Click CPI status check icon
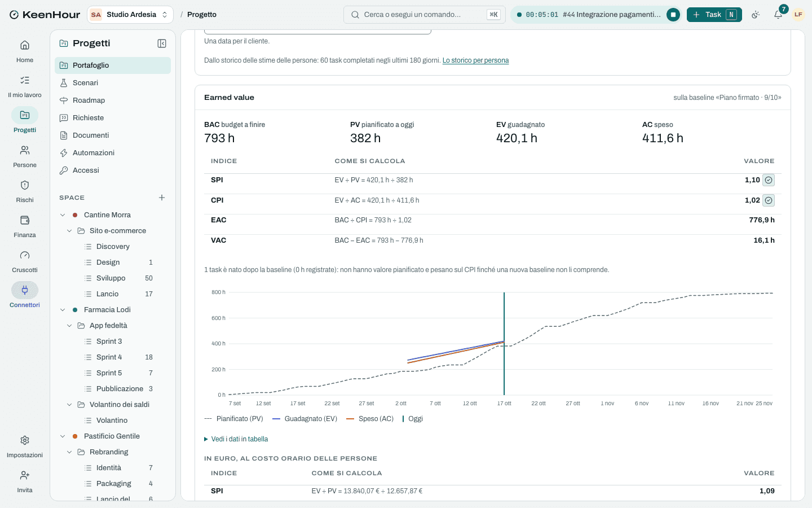Image resolution: width=812 pixels, height=508 pixels. tap(769, 200)
